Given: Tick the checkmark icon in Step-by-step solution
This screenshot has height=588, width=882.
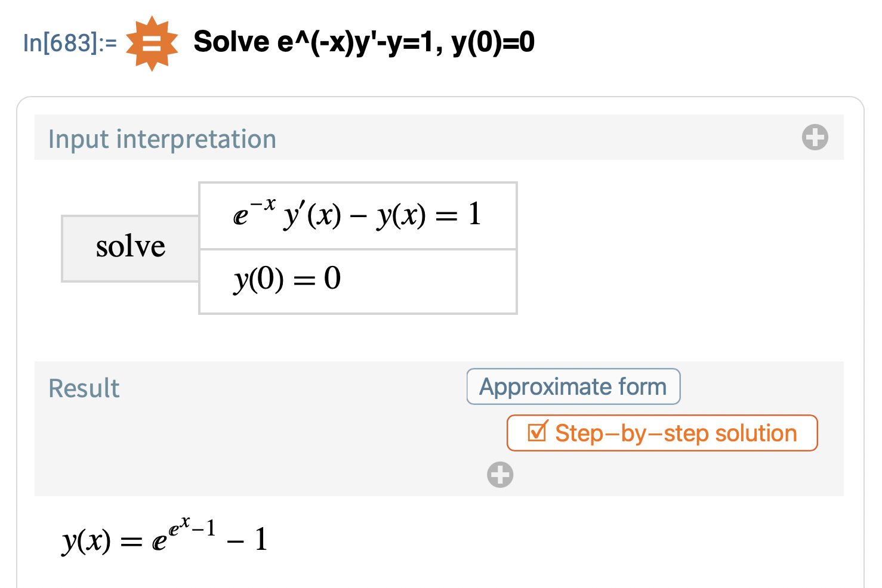Looking at the screenshot, I should [537, 432].
